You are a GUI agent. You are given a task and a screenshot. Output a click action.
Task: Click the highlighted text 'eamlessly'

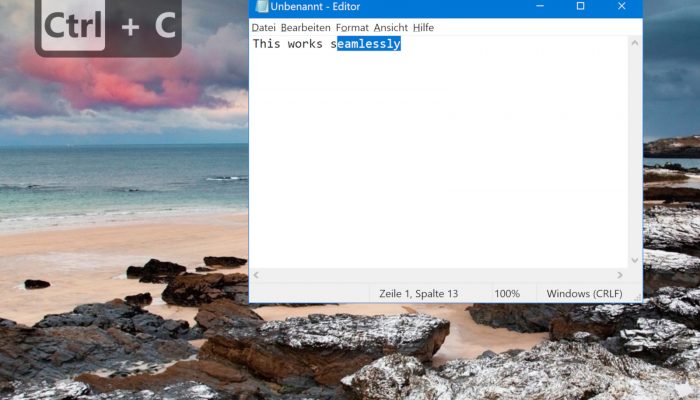pos(369,44)
